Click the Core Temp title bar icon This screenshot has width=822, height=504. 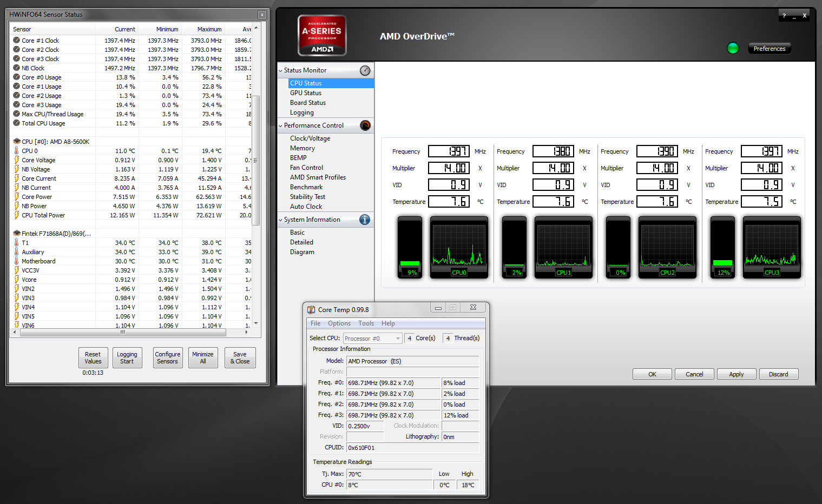point(311,310)
